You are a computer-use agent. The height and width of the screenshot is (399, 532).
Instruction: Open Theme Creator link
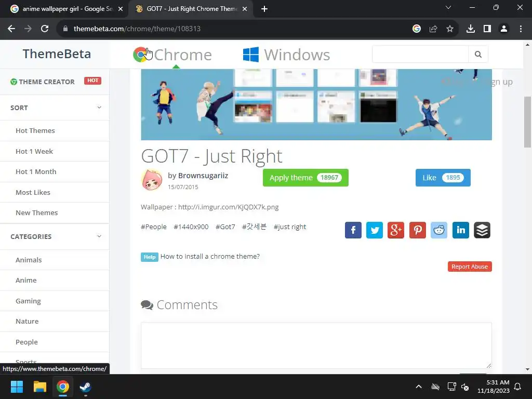[x=43, y=82]
